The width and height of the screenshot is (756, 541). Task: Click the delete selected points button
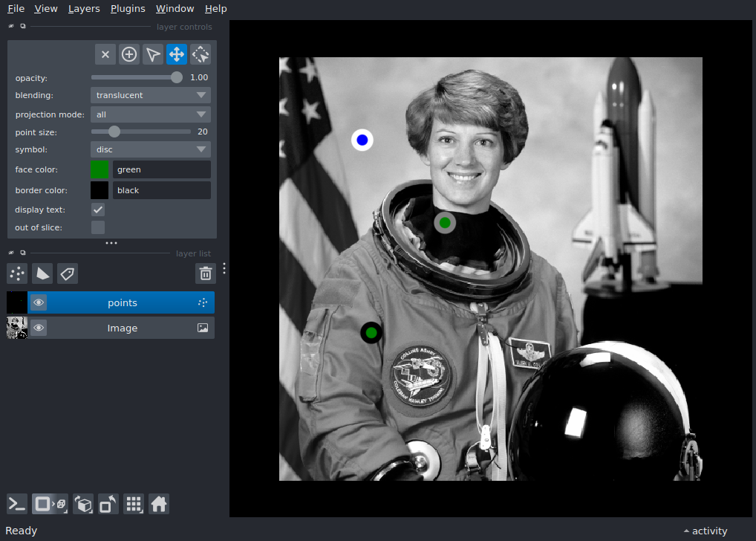click(105, 54)
